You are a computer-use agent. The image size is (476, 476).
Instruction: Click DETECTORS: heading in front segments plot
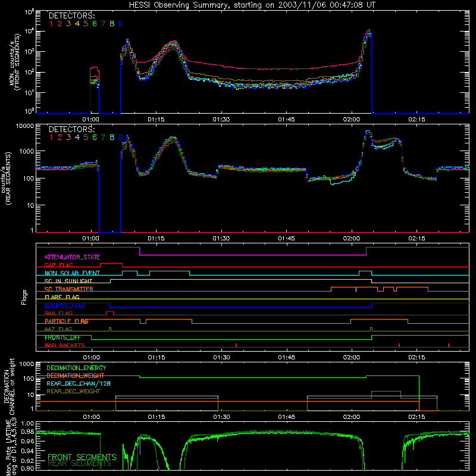(72, 15)
